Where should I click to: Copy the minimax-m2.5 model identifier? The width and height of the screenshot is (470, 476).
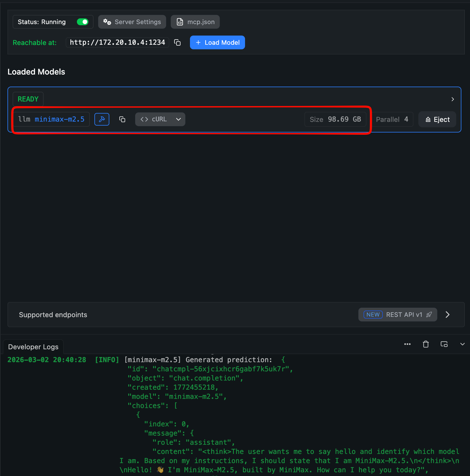122,119
